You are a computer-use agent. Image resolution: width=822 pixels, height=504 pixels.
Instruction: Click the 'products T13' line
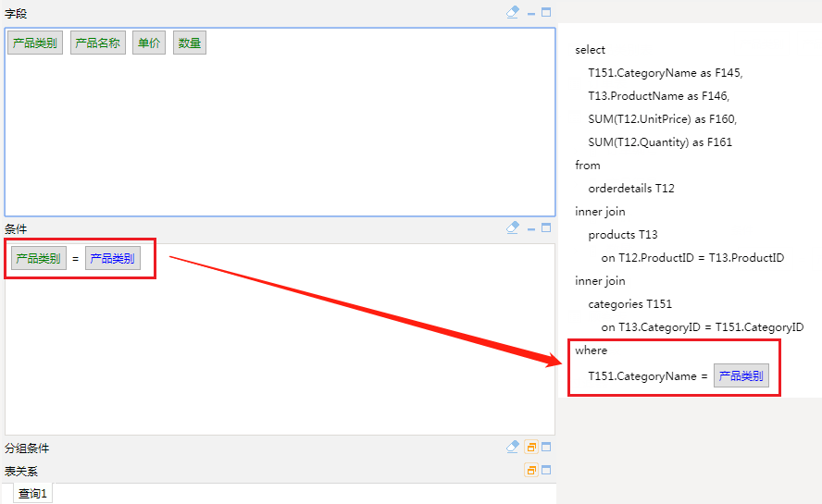tap(623, 235)
